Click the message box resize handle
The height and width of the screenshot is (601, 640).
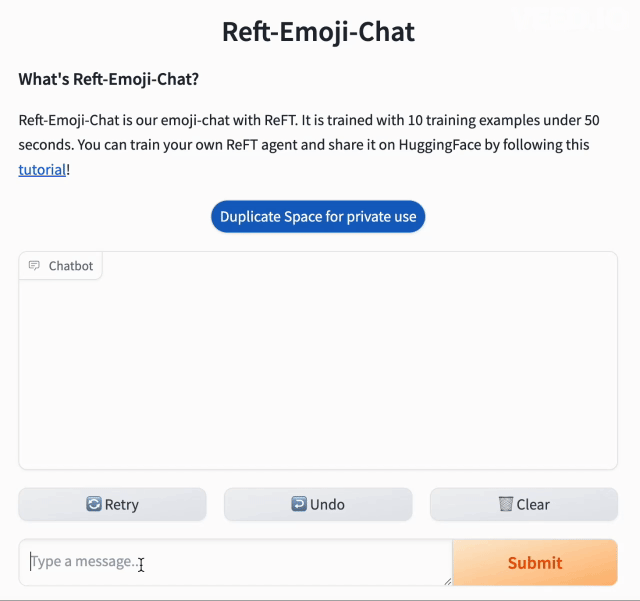(446, 580)
